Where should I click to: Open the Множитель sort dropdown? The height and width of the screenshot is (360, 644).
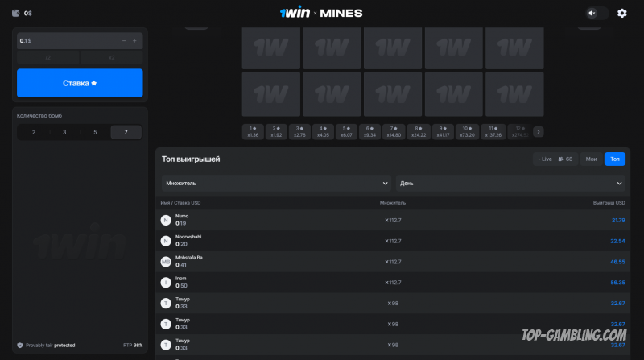(x=276, y=184)
